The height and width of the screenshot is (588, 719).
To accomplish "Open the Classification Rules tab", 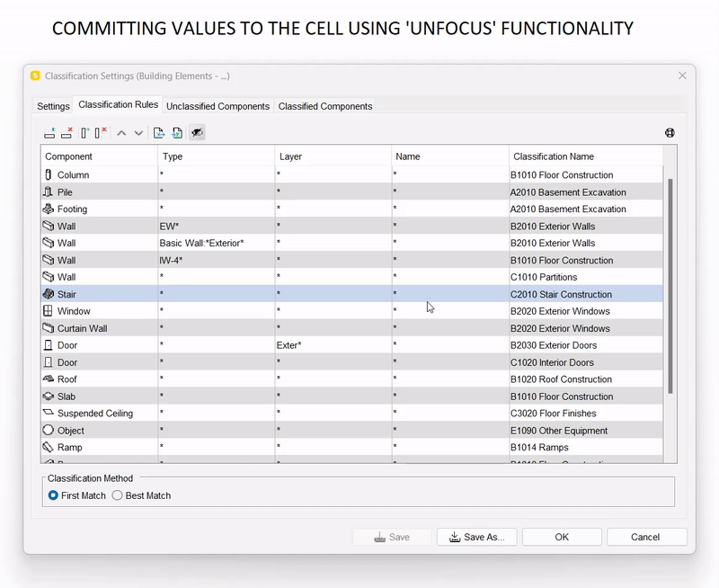I will [119, 104].
